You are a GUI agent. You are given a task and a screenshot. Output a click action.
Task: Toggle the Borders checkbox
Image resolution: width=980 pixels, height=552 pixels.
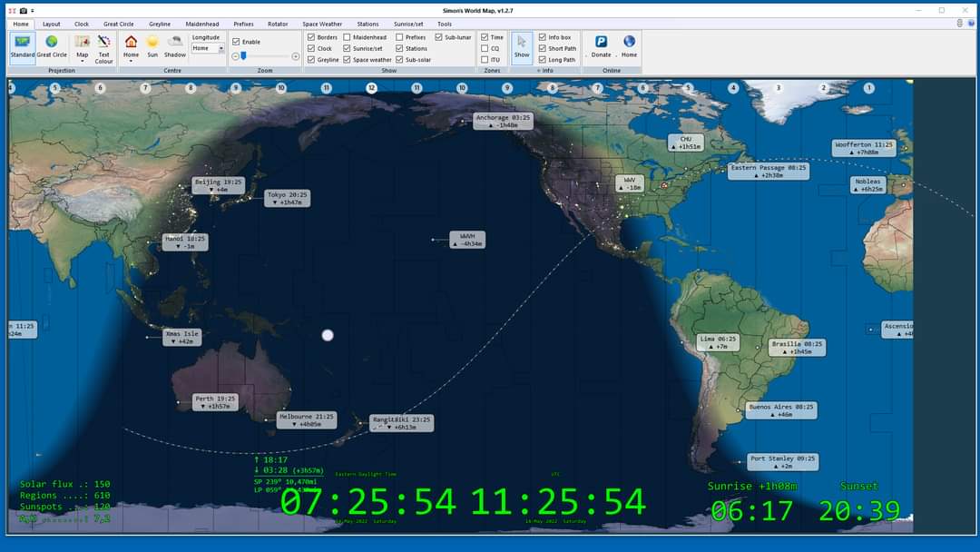[312, 37]
